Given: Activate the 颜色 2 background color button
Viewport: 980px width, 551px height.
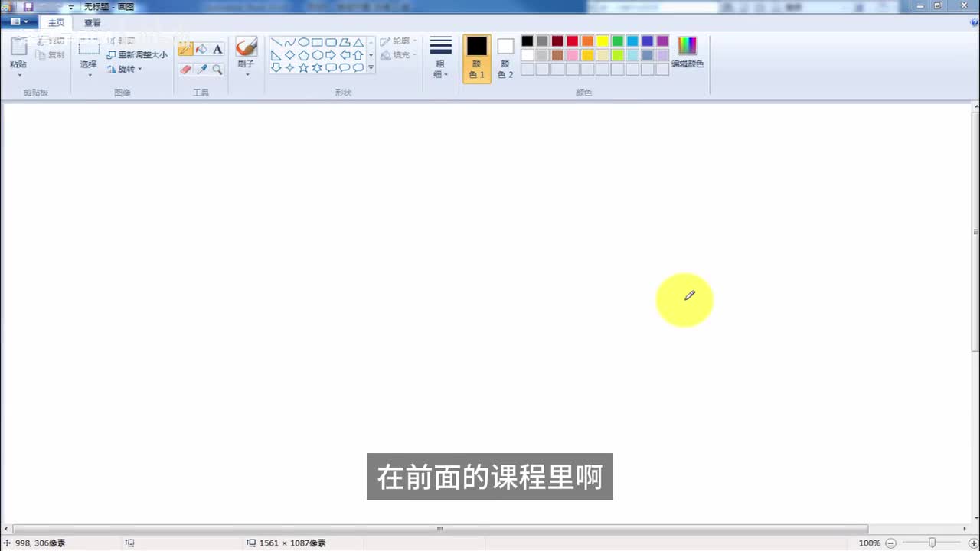Looking at the screenshot, I should (505, 58).
